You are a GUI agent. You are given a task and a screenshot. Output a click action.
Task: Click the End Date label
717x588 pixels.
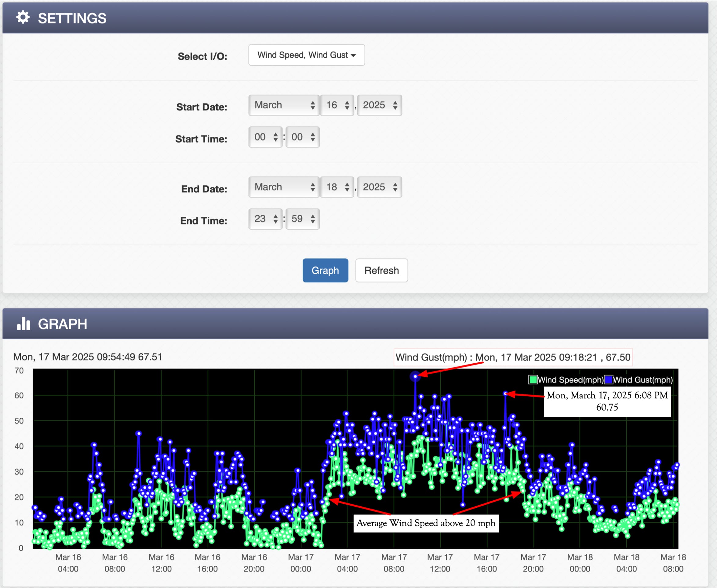coord(204,189)
